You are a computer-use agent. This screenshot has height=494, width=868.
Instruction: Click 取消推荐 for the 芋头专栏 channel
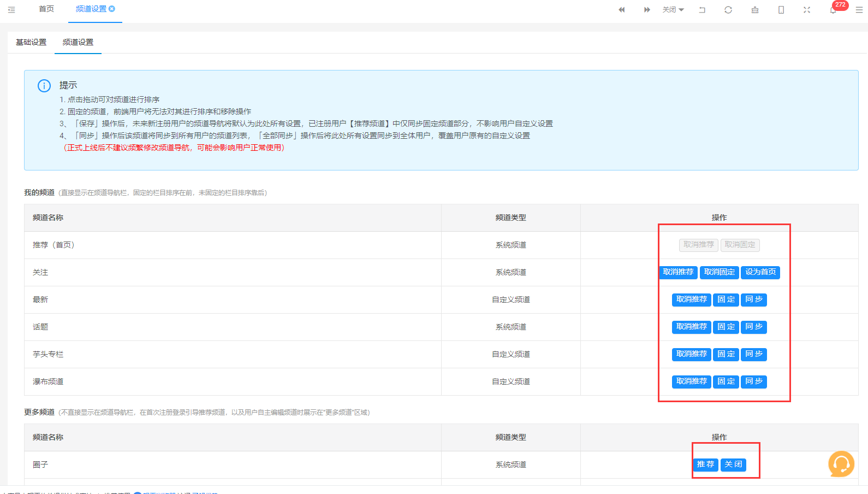coord(692,354)
